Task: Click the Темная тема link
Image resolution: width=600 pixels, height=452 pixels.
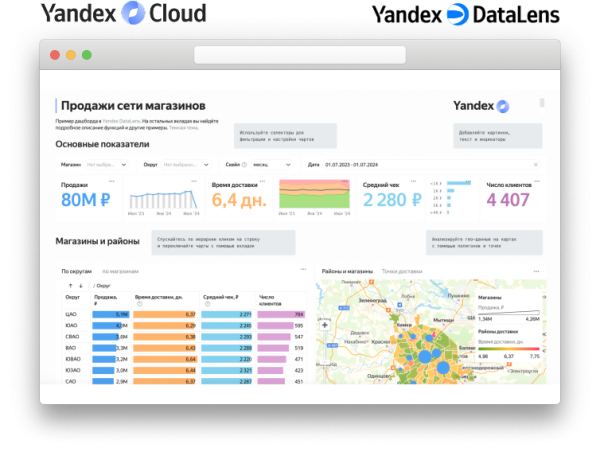Action: click(184, 127)
